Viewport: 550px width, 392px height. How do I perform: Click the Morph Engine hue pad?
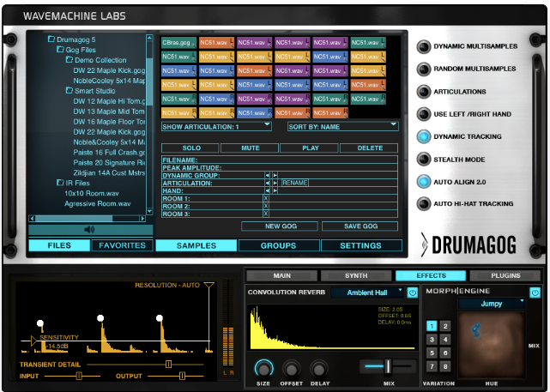coord(492,345)
